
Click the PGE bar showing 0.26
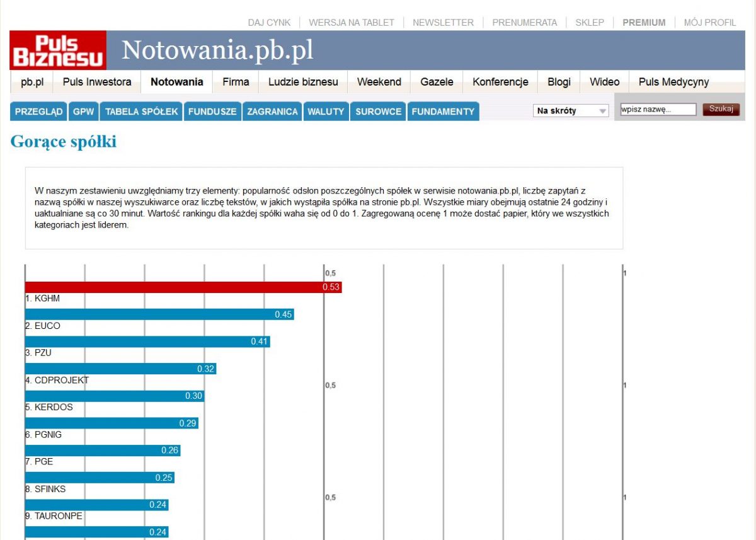tap(103, 451)
